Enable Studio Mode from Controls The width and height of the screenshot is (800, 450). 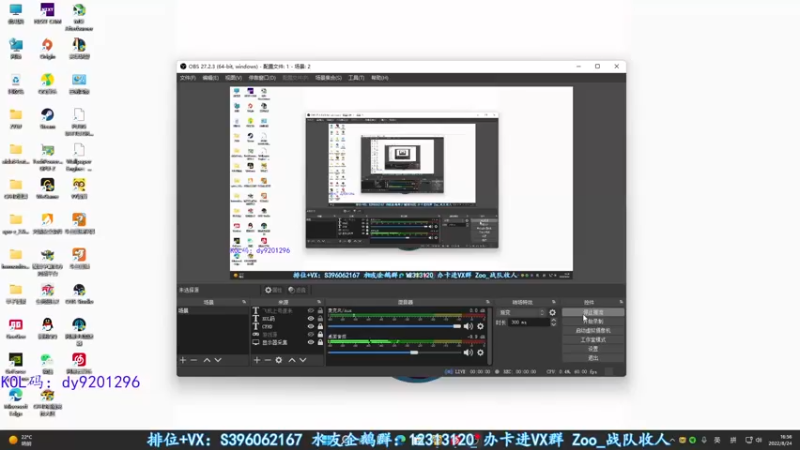(x=593, y=340)
